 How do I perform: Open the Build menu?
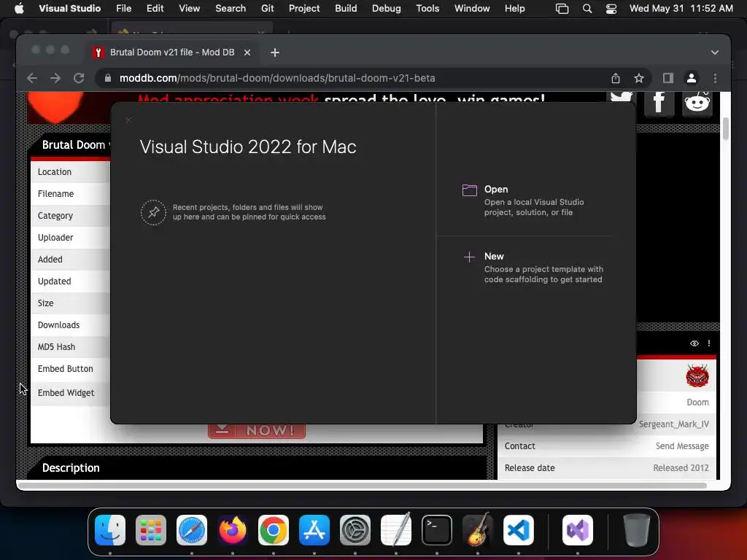tap(346, 9)
